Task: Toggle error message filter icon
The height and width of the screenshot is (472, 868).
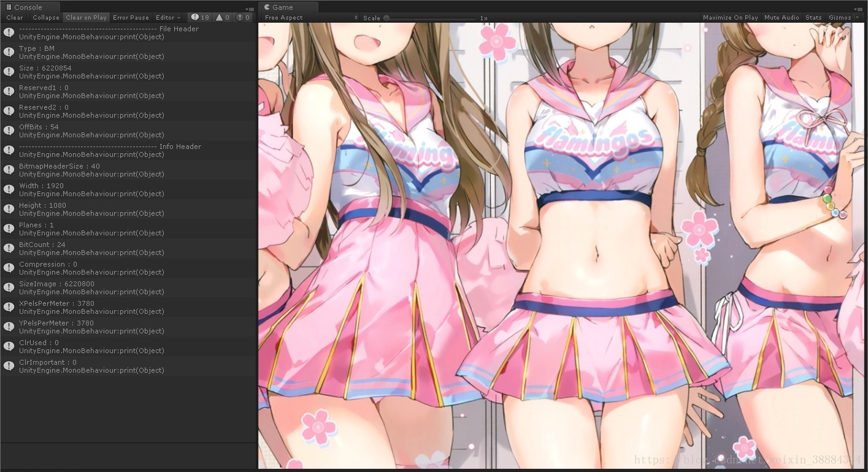Action: [x=244, y=18]
